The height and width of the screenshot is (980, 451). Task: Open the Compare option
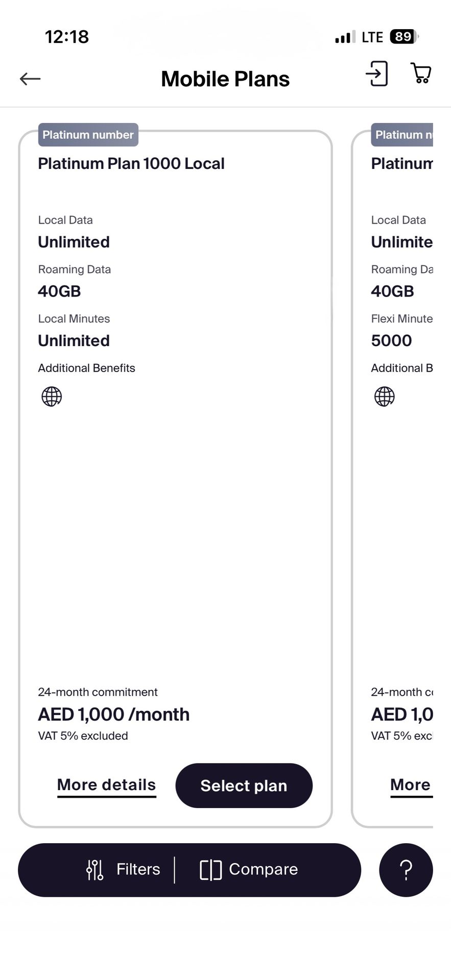[263, 869]
